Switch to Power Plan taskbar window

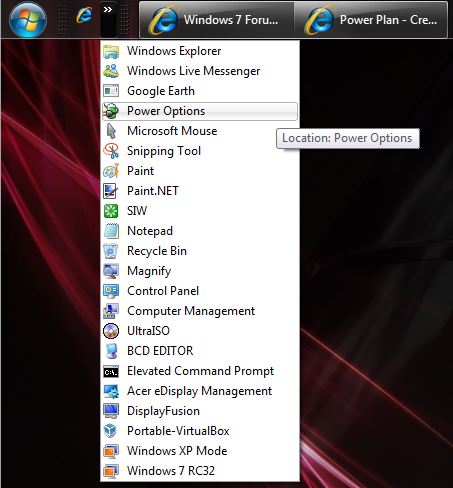point(371,20)
